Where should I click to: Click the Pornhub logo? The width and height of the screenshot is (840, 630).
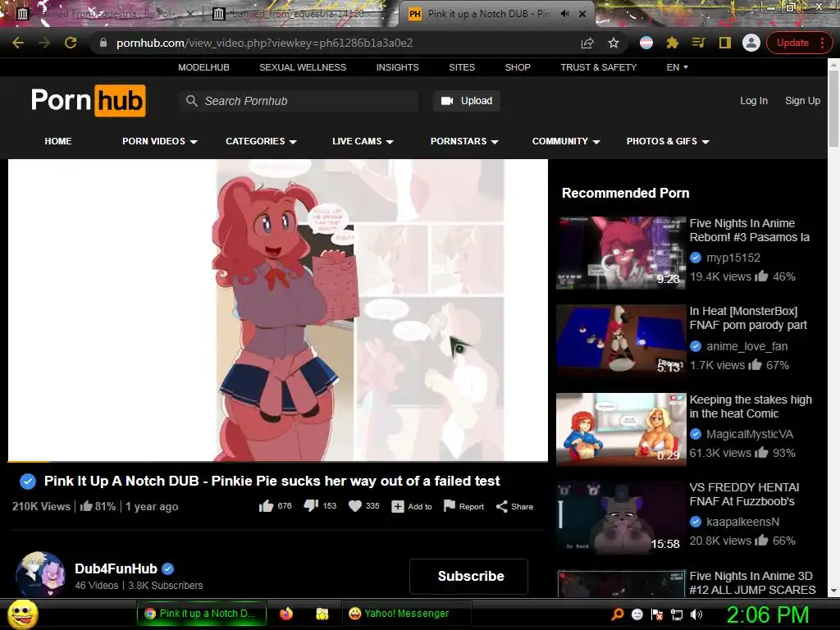[89, 101]
